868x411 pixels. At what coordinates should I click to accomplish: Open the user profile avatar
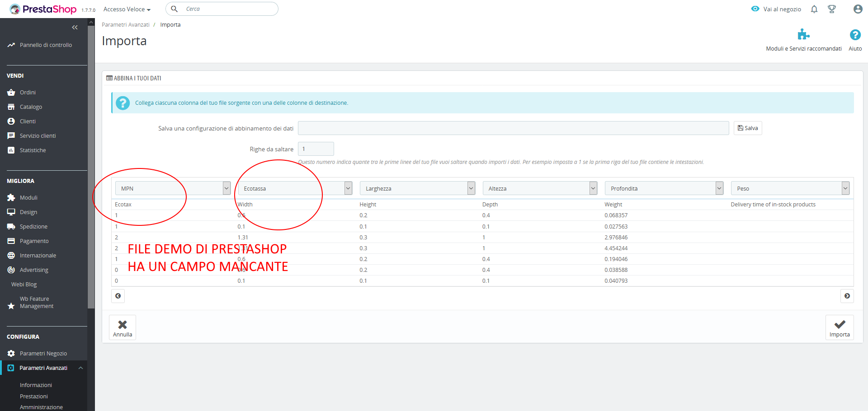(x=858, y=9)
